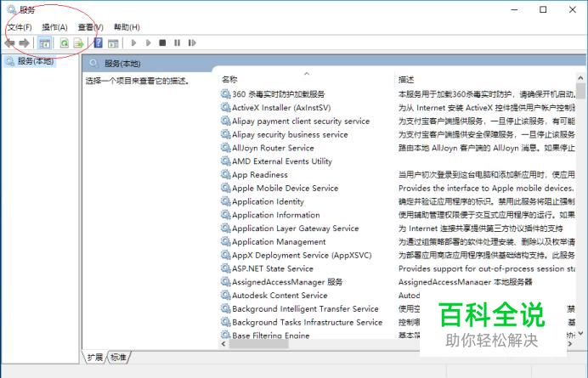Select Apple Mobile Device Service
Viewport: 588px width, 378px height.
(x=285, y=189)
